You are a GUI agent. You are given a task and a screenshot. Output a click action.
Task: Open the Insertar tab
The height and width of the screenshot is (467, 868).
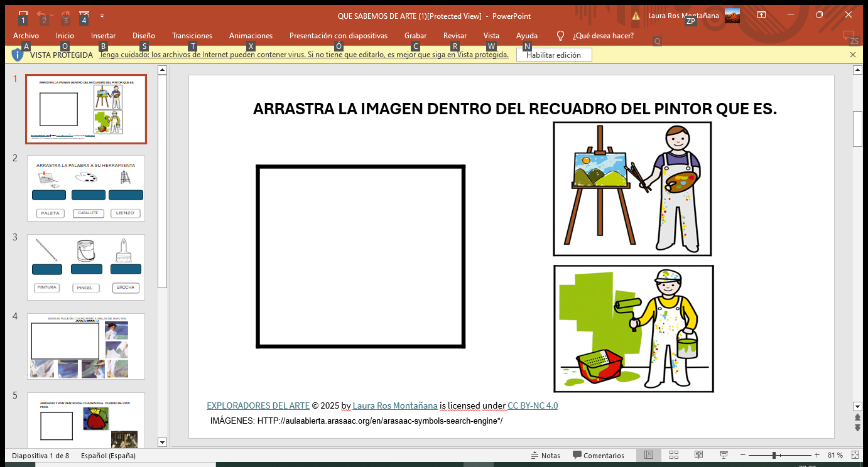click(103, 36)
